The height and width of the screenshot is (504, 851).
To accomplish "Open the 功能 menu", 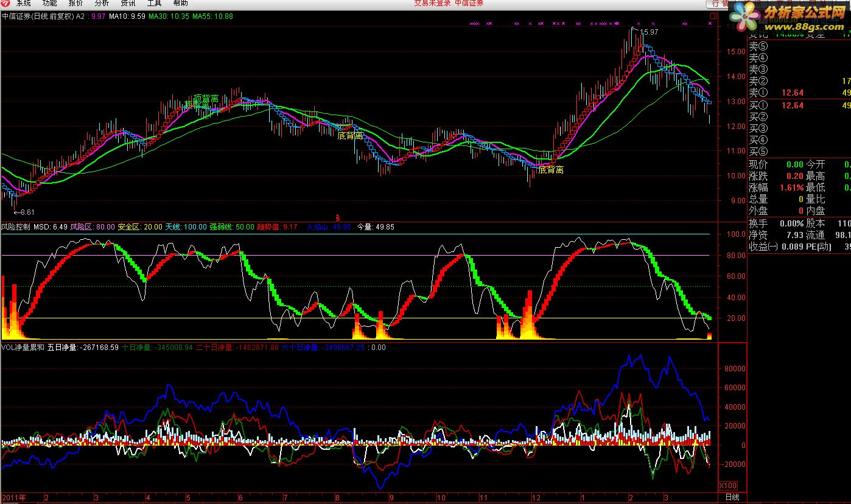I will [x=49, y=4].
